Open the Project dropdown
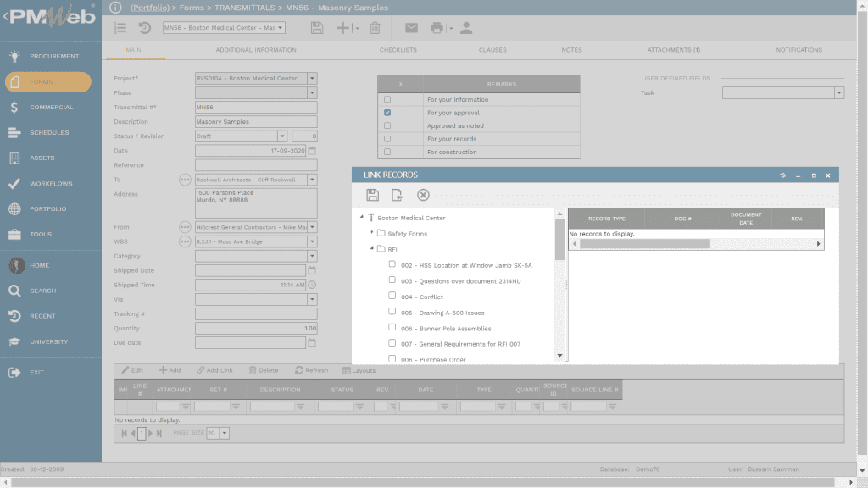The width and height of the screenshot is (868, 488). 312,78
